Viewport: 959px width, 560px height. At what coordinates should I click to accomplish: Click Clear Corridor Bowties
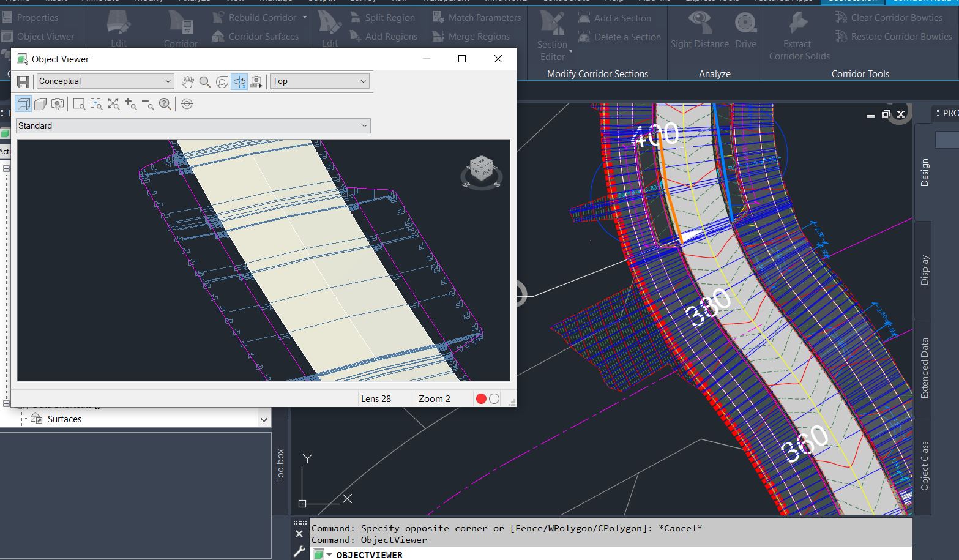pyautogui.click(x=889, y=18)
